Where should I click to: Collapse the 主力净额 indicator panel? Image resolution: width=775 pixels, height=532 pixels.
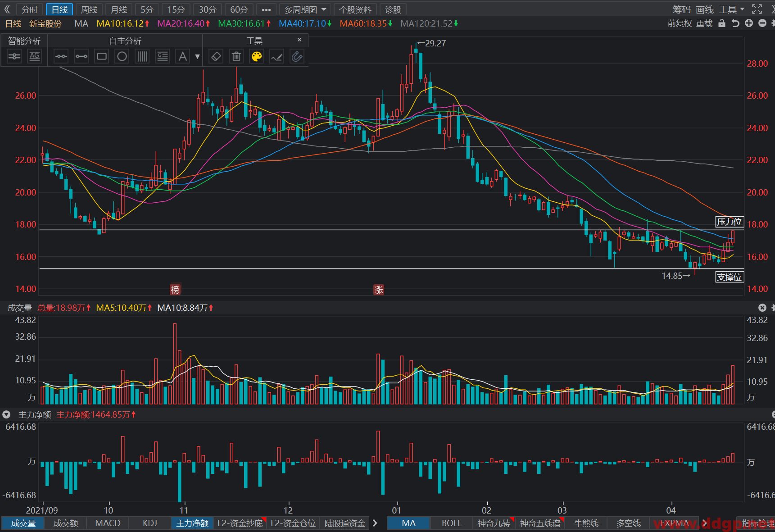[6, 414]
